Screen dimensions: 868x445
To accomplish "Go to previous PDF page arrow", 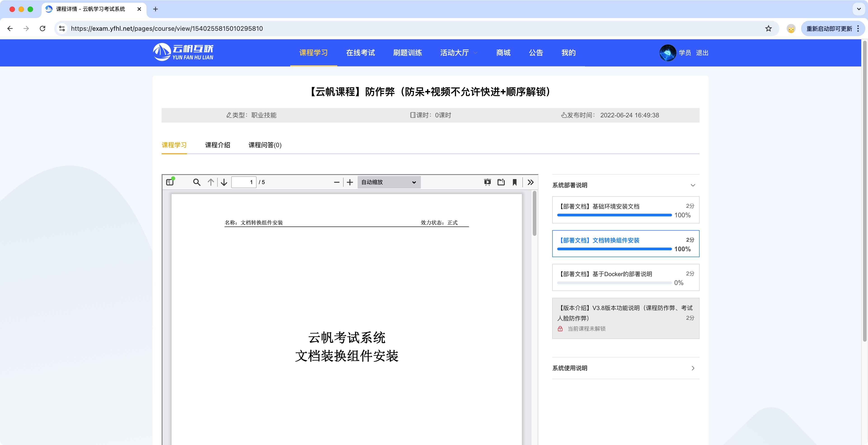I will click(x=211, y=182).
